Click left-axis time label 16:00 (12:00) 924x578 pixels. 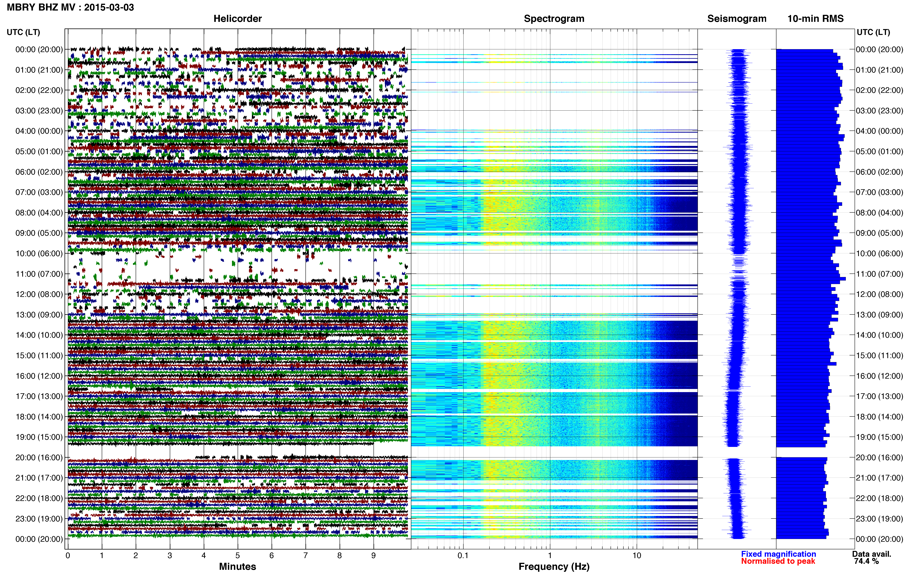(39, 376)
